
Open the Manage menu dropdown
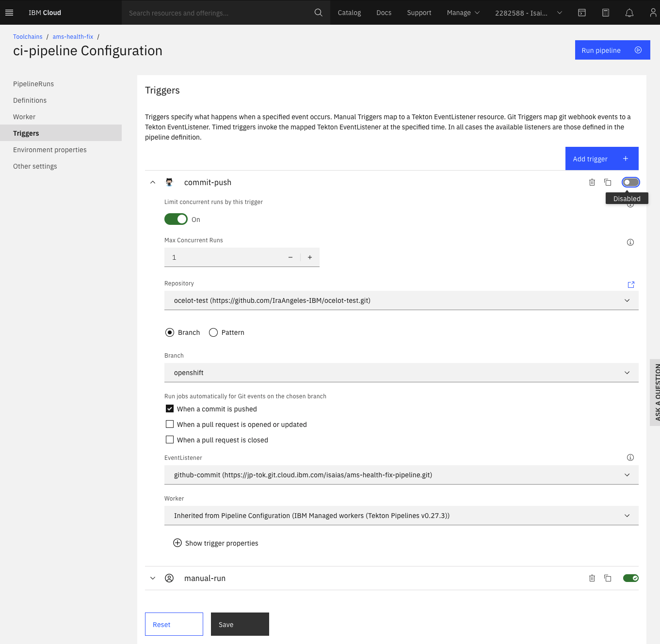[x=463, y=13]
